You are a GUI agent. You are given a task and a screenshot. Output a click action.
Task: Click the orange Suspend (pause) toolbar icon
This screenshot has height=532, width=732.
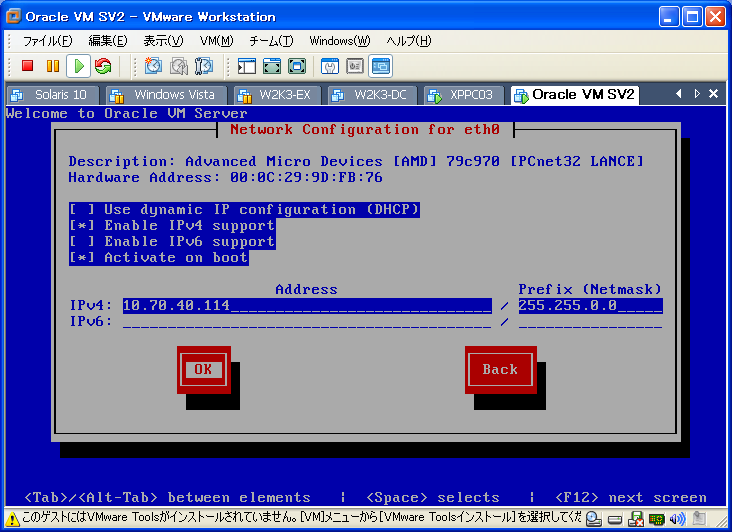click(x=53, y=66)
